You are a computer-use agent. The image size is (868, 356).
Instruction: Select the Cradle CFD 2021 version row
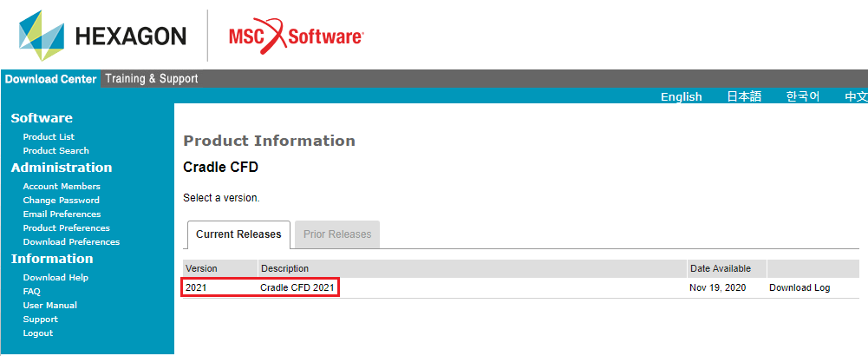[x=297, y=287]
